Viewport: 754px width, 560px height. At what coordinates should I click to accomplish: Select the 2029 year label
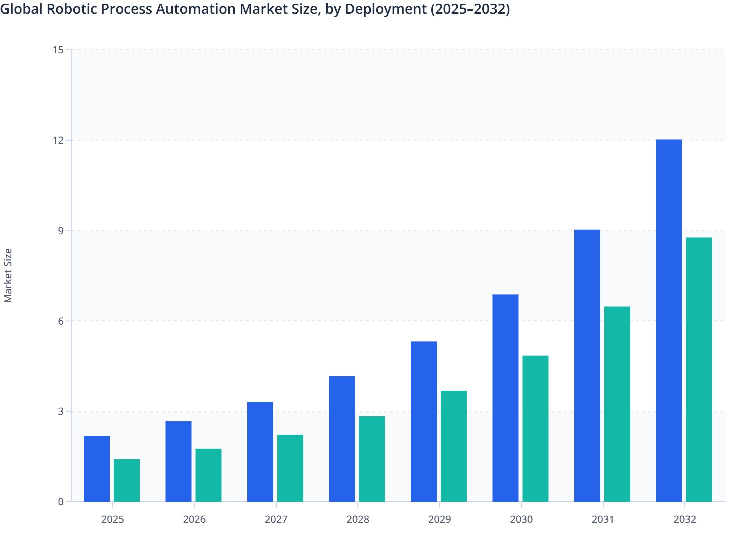tap(439, 520)
